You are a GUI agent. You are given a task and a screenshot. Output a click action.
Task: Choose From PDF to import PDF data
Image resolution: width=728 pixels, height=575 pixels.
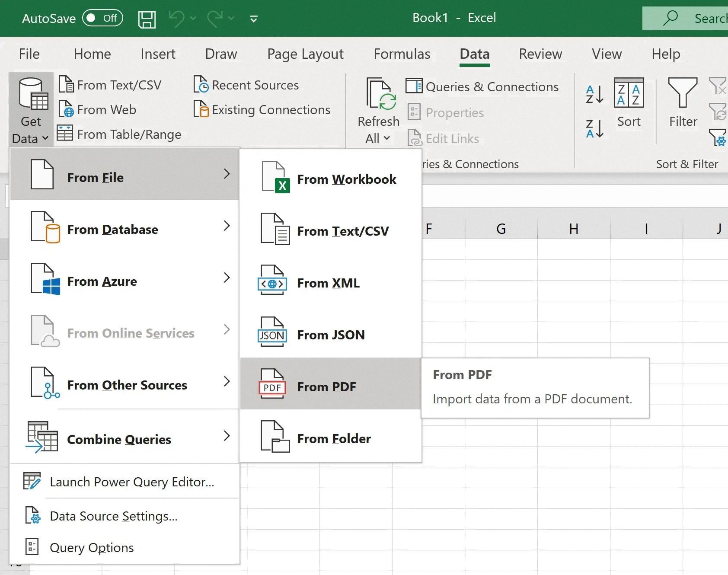coord(326,386)
